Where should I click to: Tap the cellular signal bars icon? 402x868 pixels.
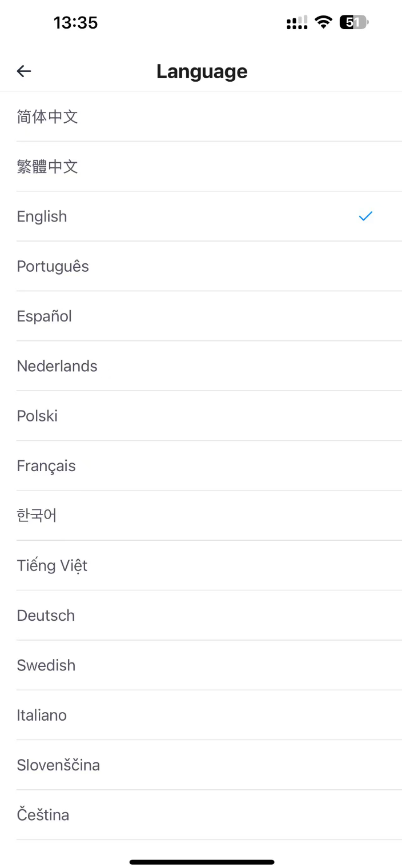tap(296, 23)
